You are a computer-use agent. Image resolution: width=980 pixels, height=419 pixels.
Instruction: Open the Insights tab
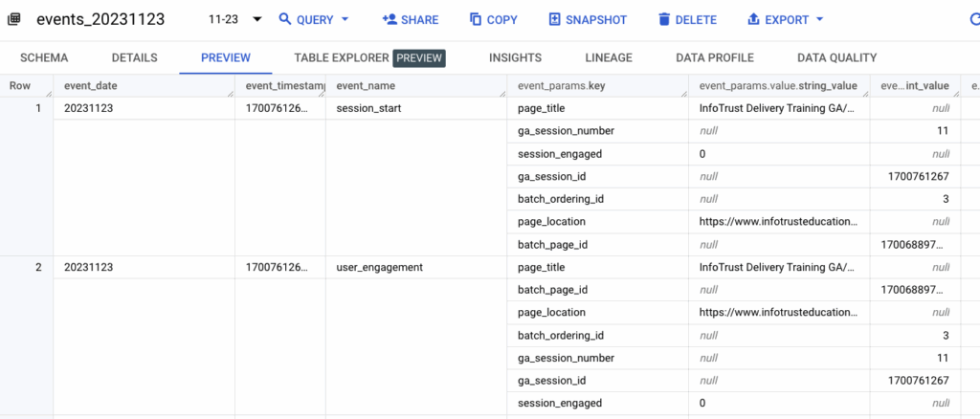[515, 58]
